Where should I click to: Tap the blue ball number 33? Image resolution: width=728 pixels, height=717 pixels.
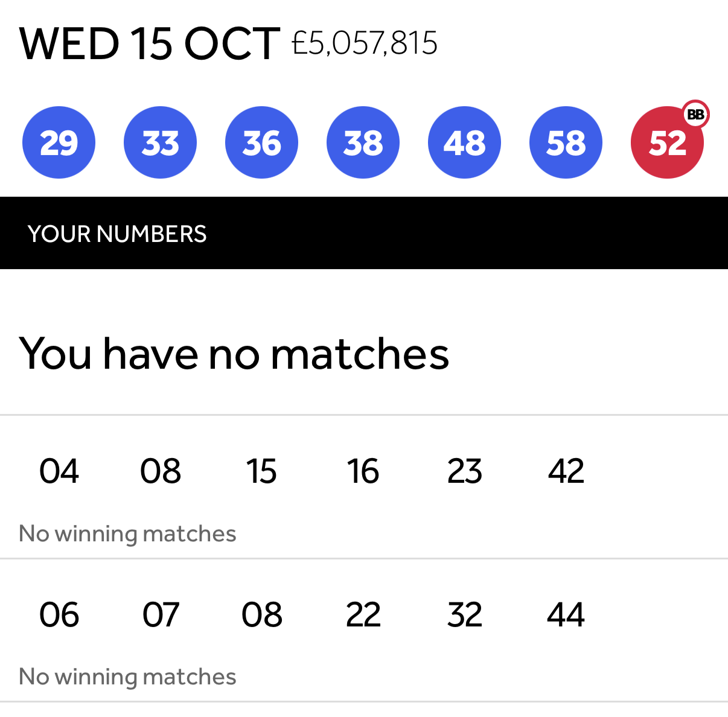160,142
